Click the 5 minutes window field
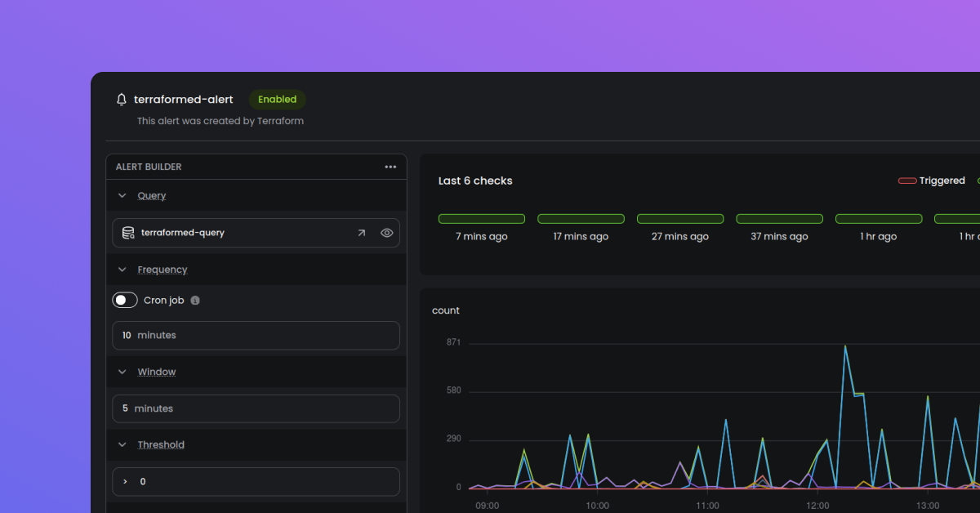The image size is (980, 513). [256, 408]
